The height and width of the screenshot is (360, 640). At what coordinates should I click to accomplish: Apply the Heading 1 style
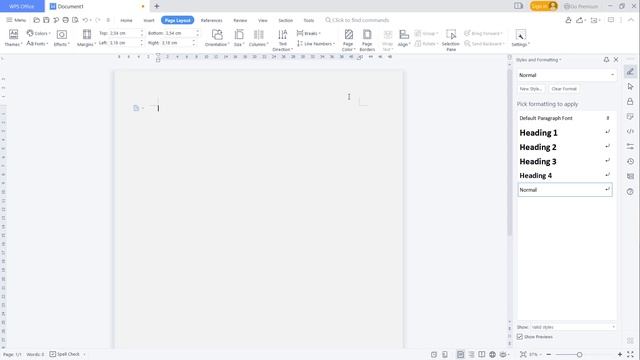point(565,133)
